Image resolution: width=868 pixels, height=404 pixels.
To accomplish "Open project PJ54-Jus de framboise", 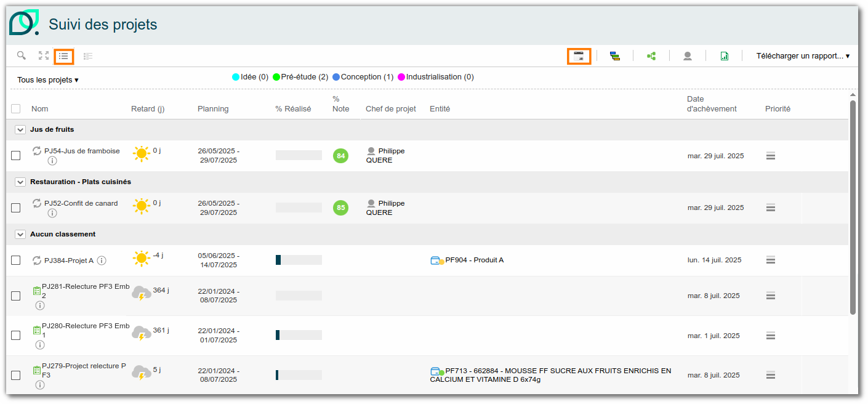I will pyautogui.click(x=82, y=151).
